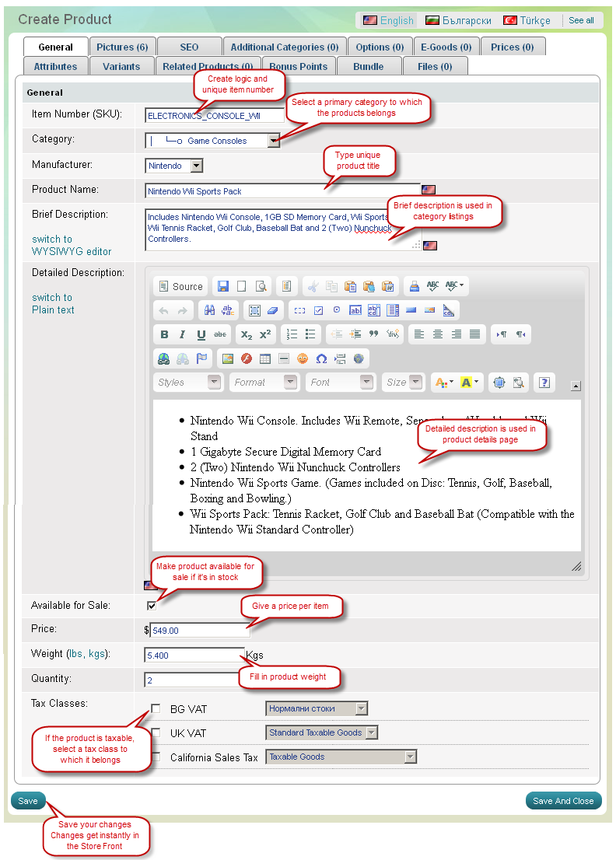Click the Find (binoculars) icon
This screenshot has width=616, height=860.
pos(209,310)
